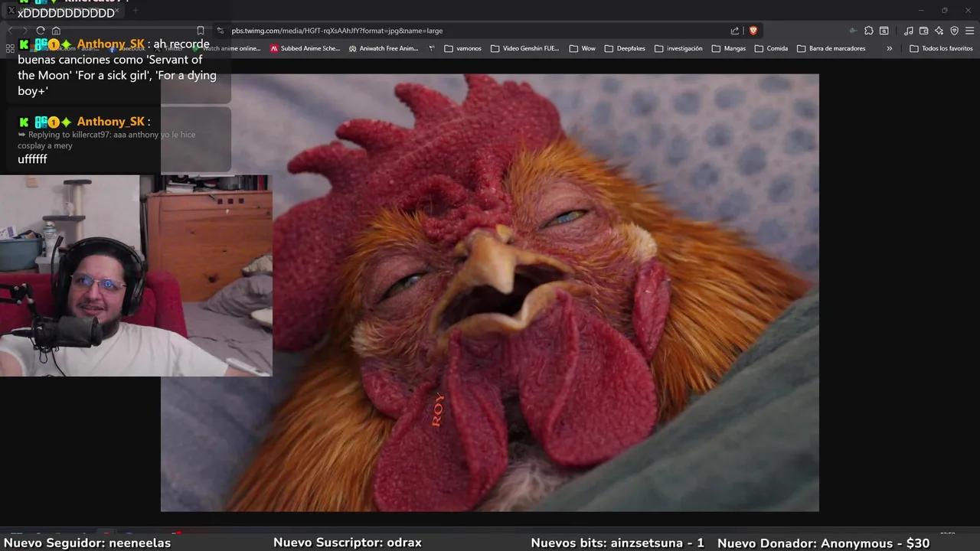Screen dimensions: 980x551
Task: Open the 'Subbed Anime Sche...' bookmark
Action: (305, 48)
